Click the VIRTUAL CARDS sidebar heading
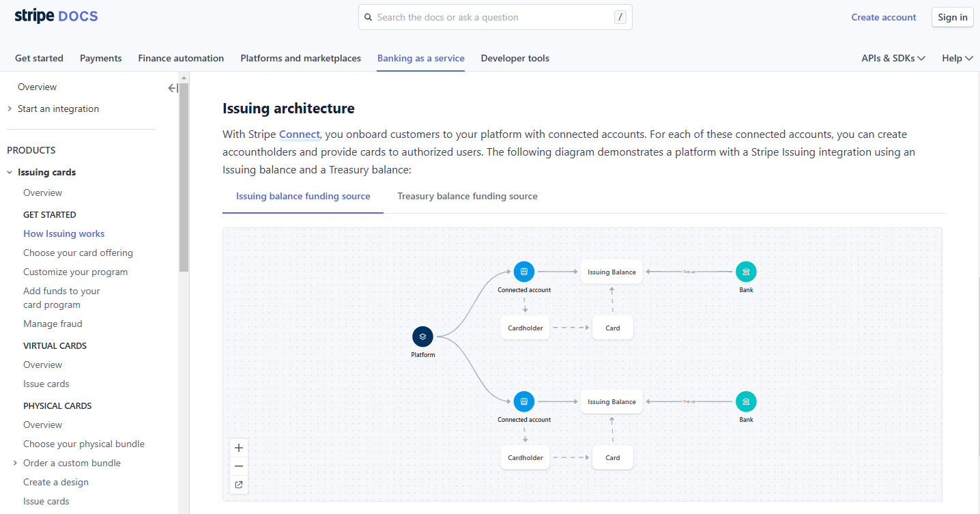The image size is (980, 514). pos(55,346)
